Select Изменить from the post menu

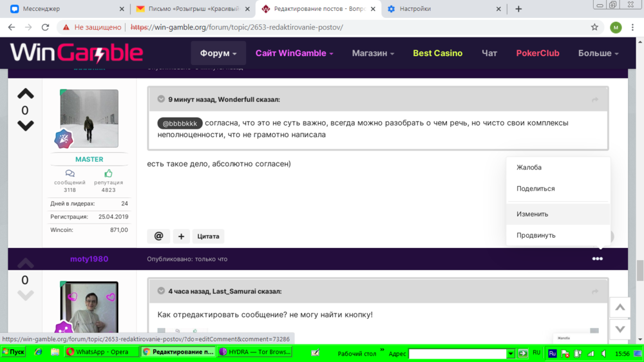pos(532,214)
